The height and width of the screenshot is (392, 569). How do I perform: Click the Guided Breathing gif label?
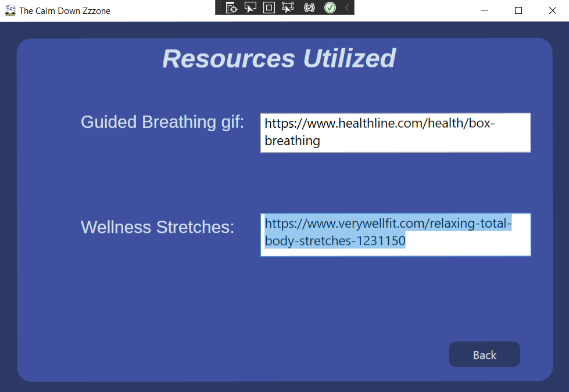(x=162, y=122)
